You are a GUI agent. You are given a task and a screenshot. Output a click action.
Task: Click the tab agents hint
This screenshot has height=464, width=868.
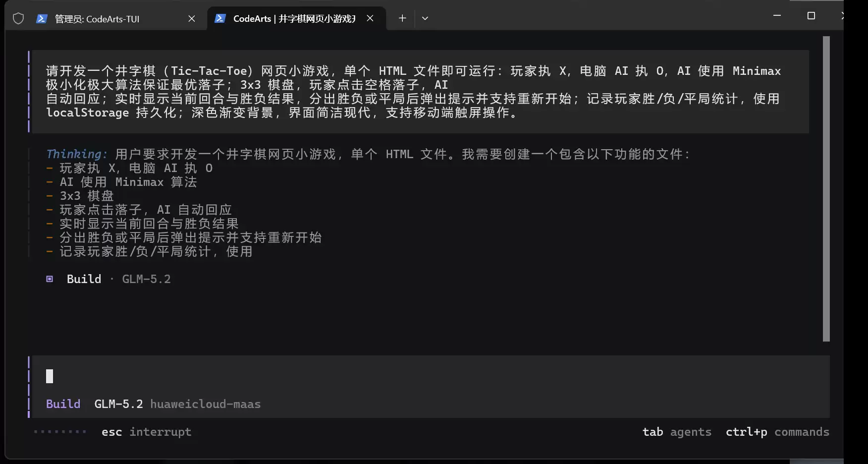[677, 432]
